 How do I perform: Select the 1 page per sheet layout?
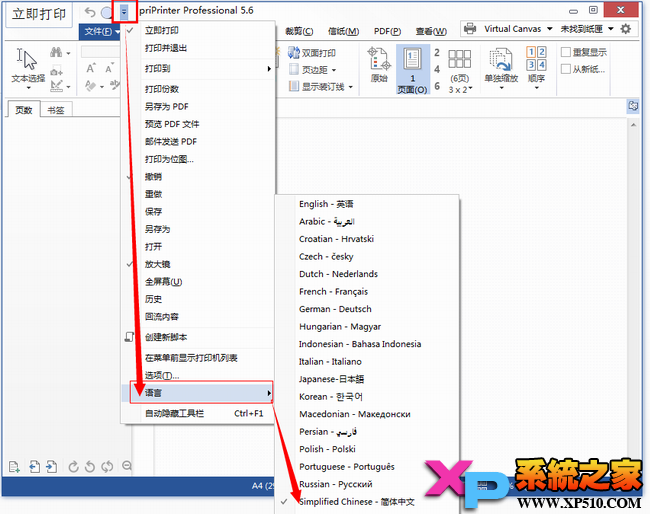tap(412, 70)
